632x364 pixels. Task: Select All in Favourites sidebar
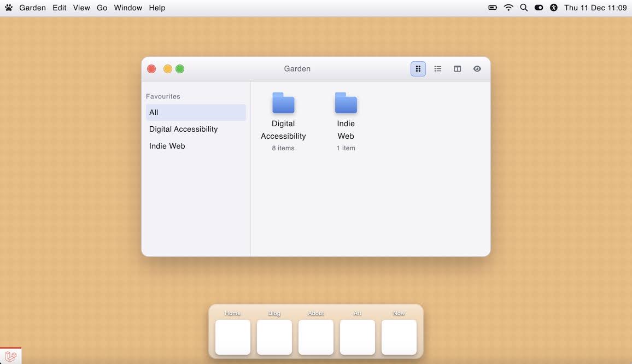[196, 113]
